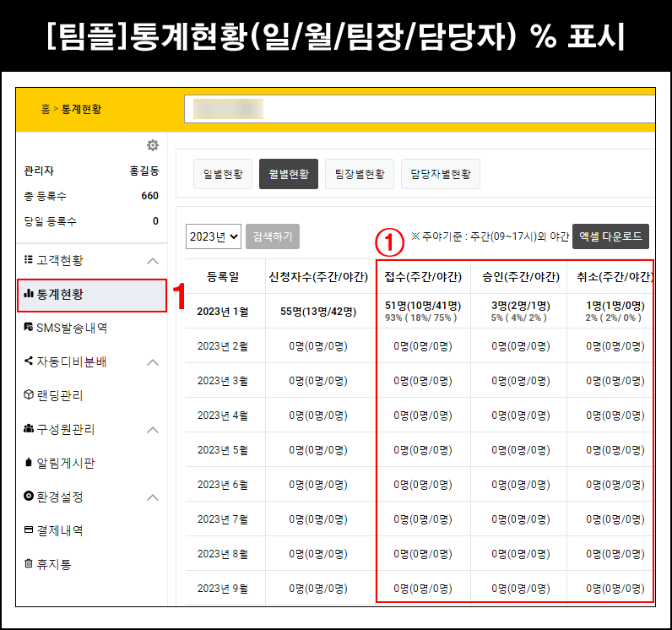Viewport: 672px width, 630px height.
Task: Collapse the 환경설정 section chevron
Action: click(153, 497)
